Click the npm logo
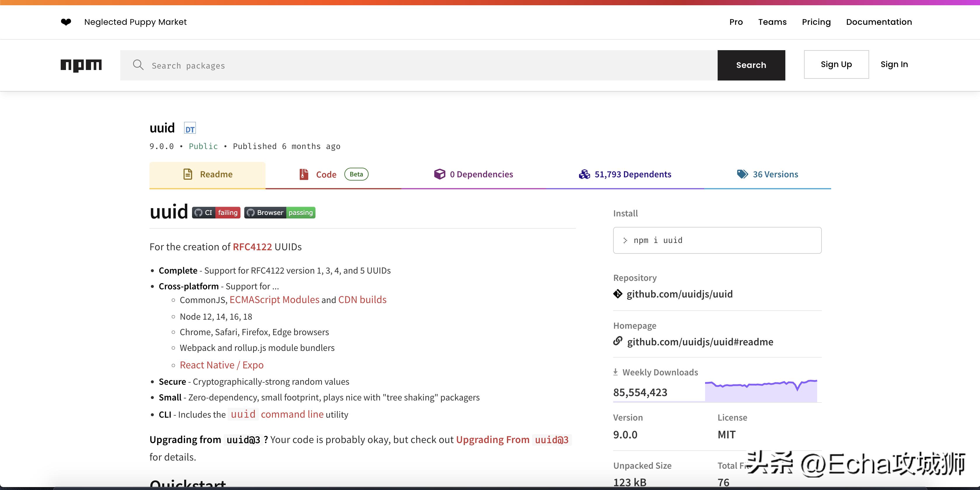This screenshot has width=980, height=490. 81,65
